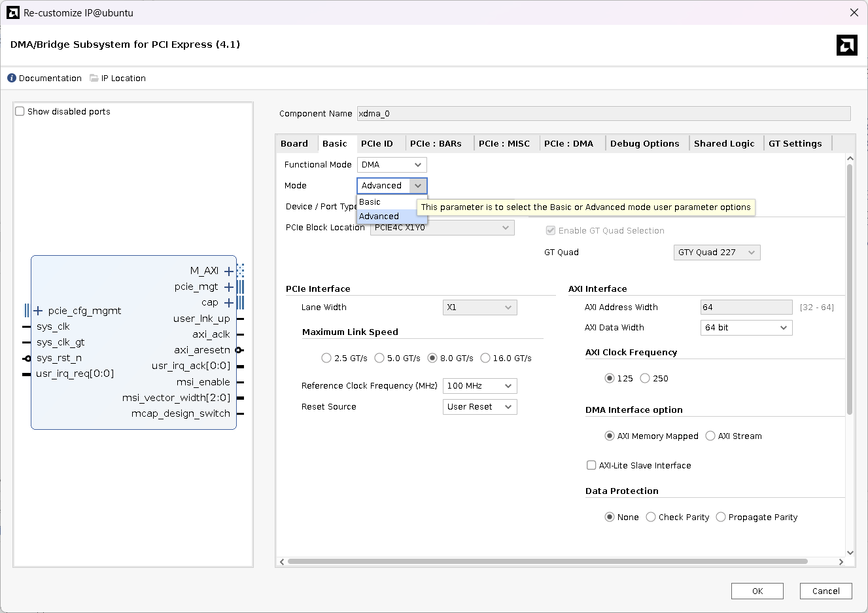Click the Documentation info icon
The image size is (868, 613).
point(12,78)
